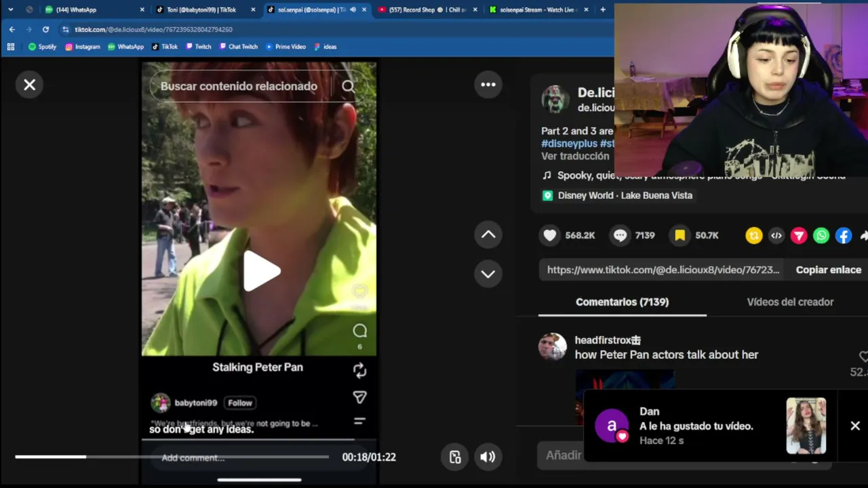Click Follow next to babytoni99
This screenshot has height=488, width=868.
pos(240,403)
